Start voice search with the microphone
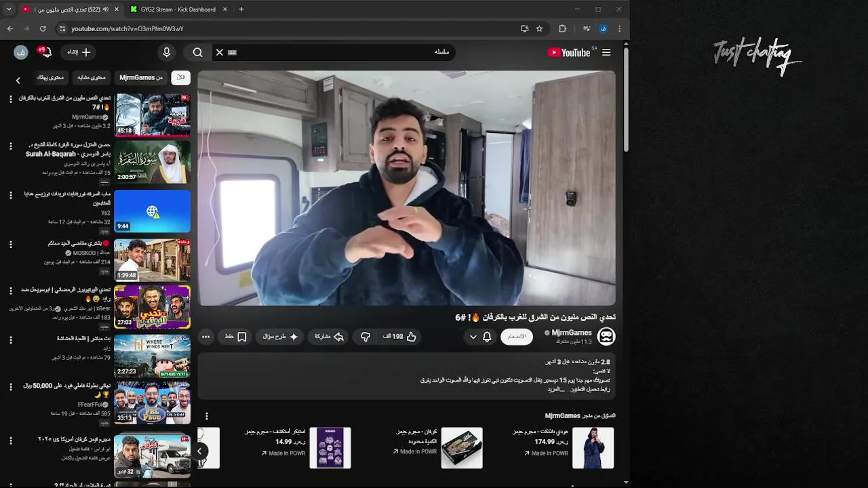 click(x=167, y=52)
